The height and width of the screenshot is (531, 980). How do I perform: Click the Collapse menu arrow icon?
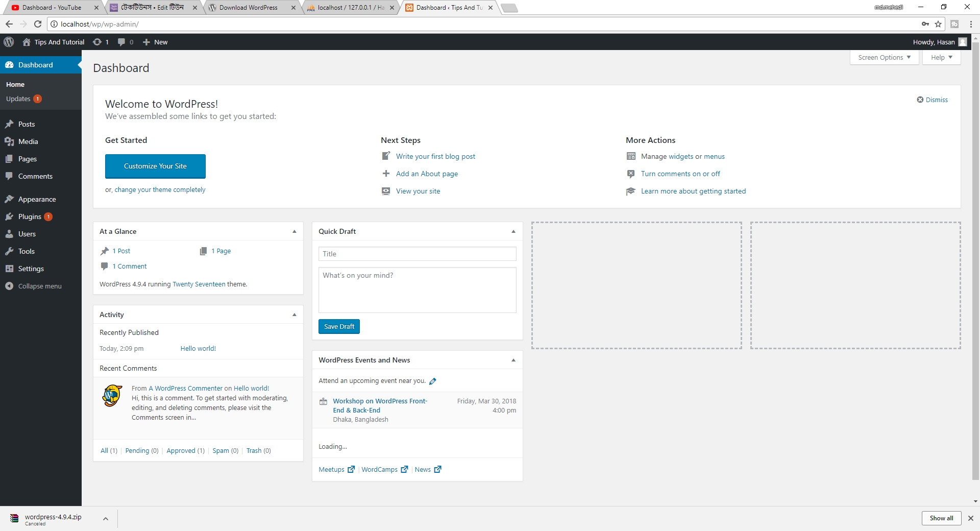[x=9, y=286]
